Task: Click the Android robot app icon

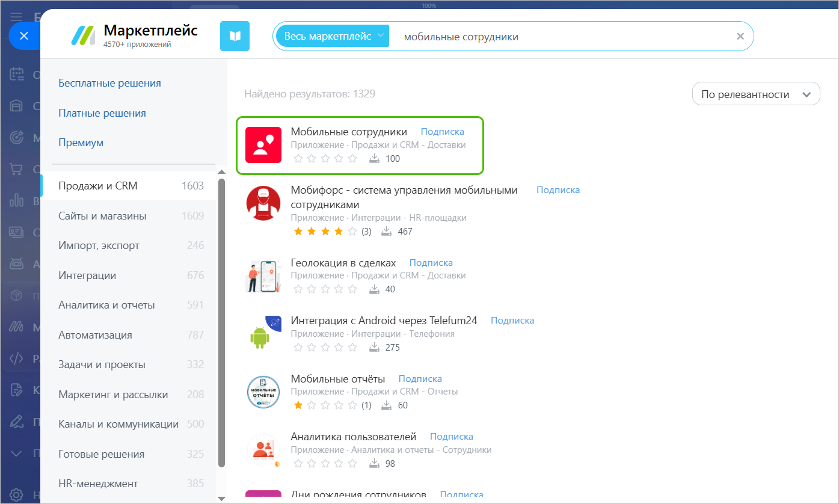Action: tap(263, 334)
